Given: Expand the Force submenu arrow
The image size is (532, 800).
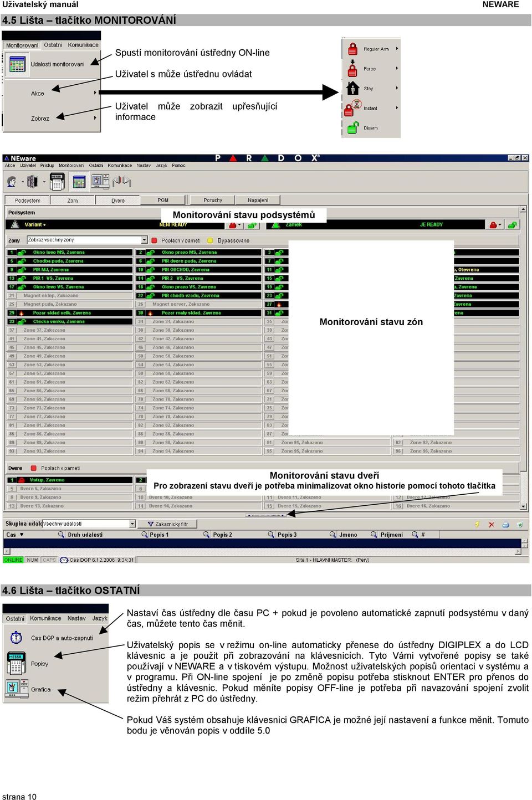Looking at the screenshot, I should [x=397, y=69].
